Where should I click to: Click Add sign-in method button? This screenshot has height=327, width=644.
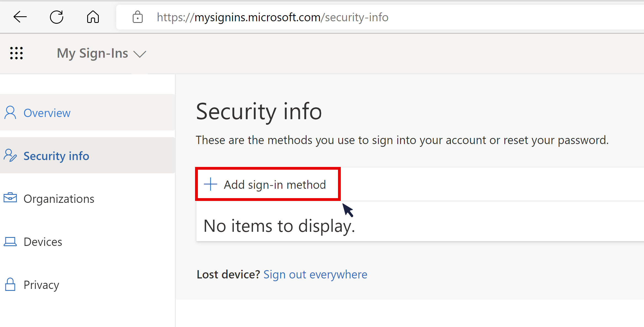click(x=268, y=184)
